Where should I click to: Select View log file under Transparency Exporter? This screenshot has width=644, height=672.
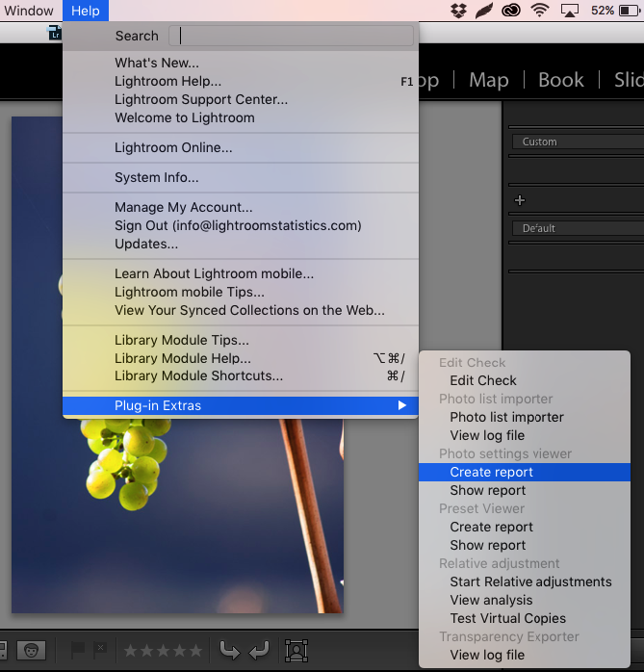[525, 655]
